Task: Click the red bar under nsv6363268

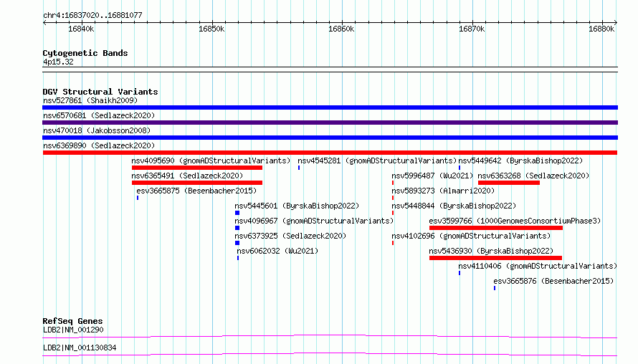Action: click(x=509, y=183)
